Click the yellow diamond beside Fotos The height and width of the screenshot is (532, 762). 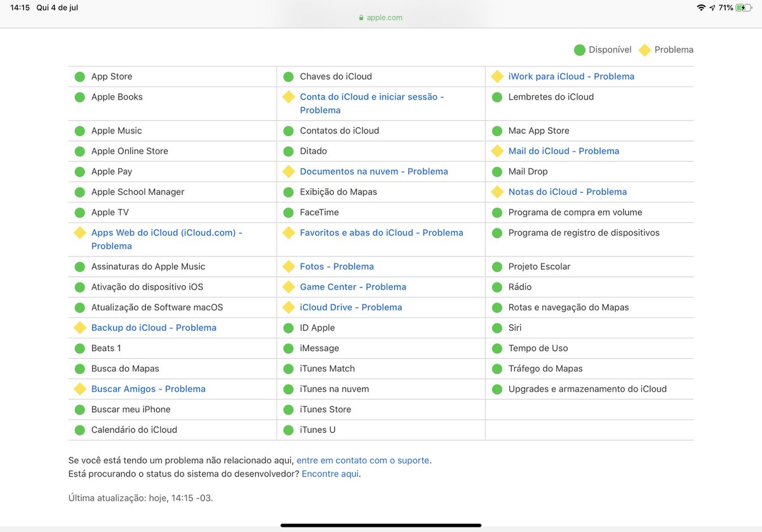click(288, 267)
